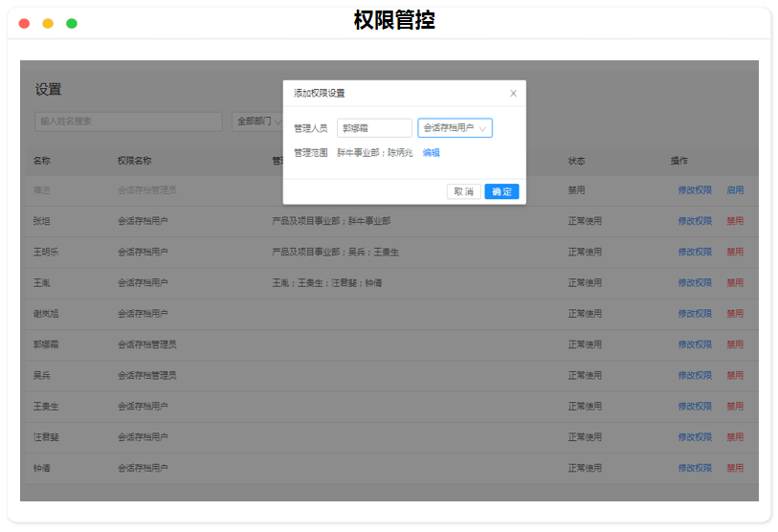Click 修改权限 for 吴兵
778x532 pixels.
(695, 375)
